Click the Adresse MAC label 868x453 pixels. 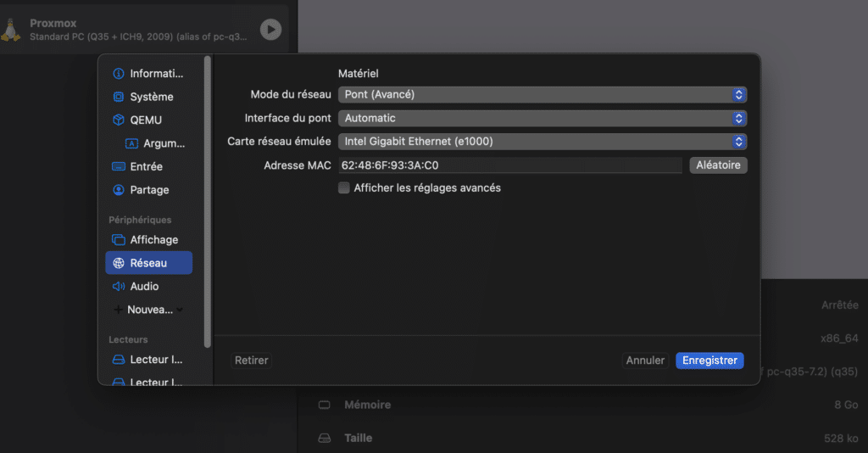pos(298,165)
